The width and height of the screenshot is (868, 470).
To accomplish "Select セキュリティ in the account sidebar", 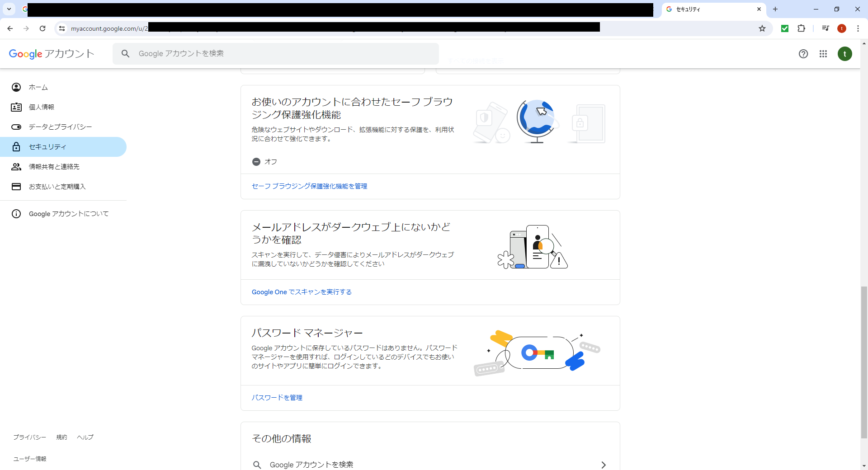I will [x=47, y=146].
